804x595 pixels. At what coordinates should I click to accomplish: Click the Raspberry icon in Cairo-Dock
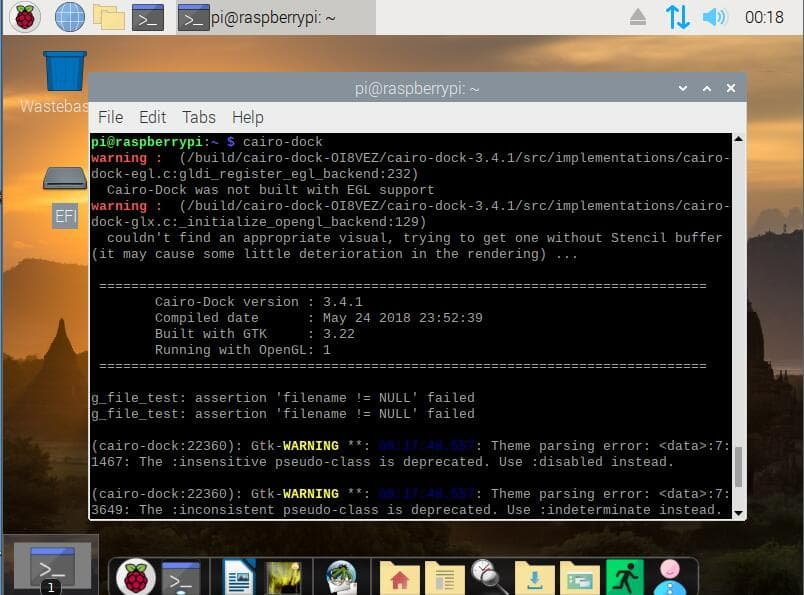pos(136,578)
